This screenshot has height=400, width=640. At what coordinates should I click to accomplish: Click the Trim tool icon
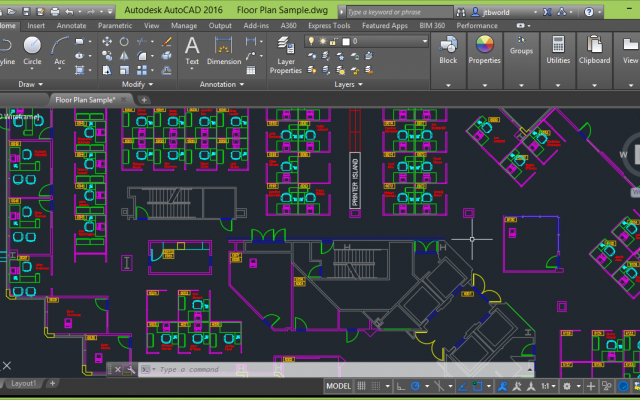coord(142,42)
